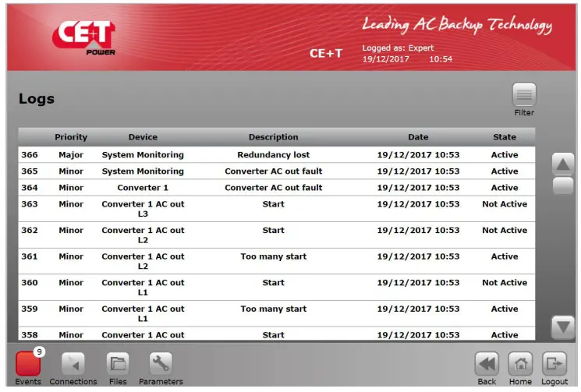Screen dimensions: 581x392
Task: Open the Connections icon
Action: click(x=73, y=364)
